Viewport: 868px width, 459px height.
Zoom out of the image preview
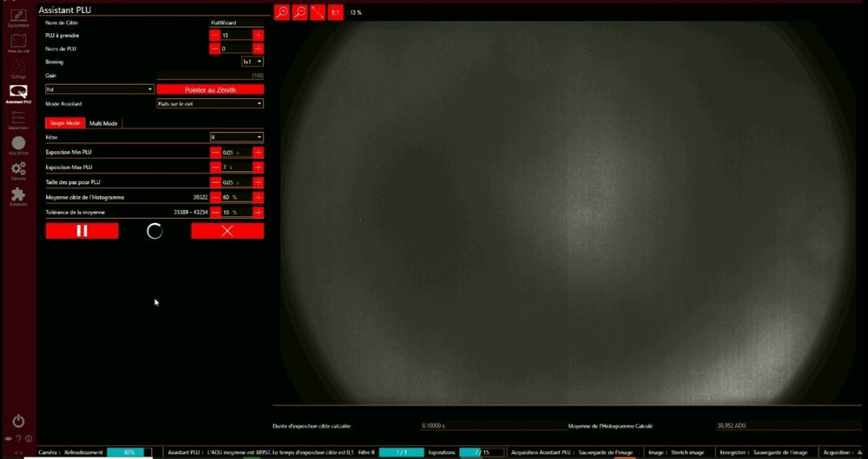point(299,12)
